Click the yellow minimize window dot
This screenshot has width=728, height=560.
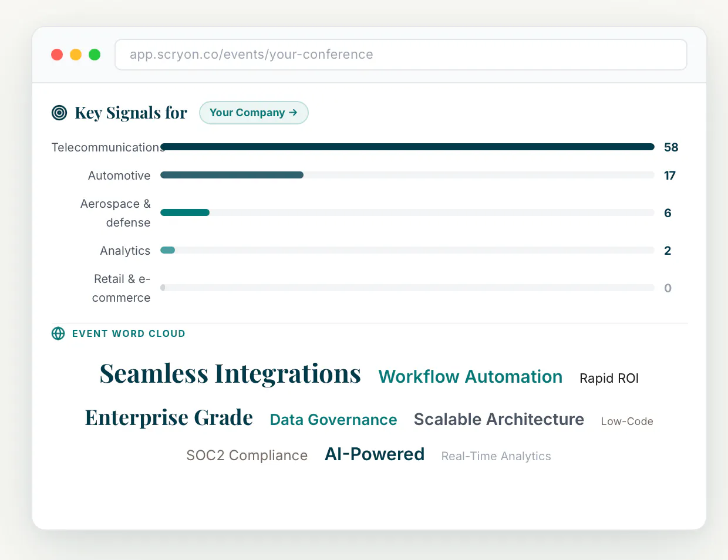[x=76, y=55]
